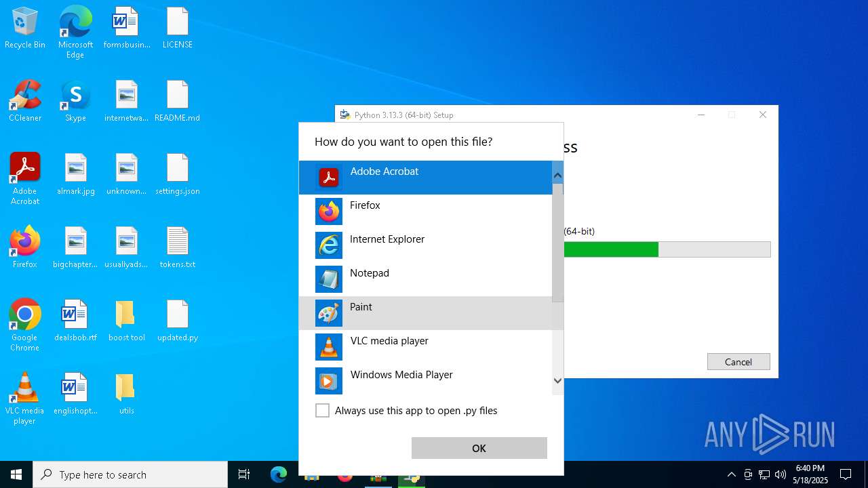The image size is (868, 488).
Task: Select the README.md file
Action: (178, 102)
